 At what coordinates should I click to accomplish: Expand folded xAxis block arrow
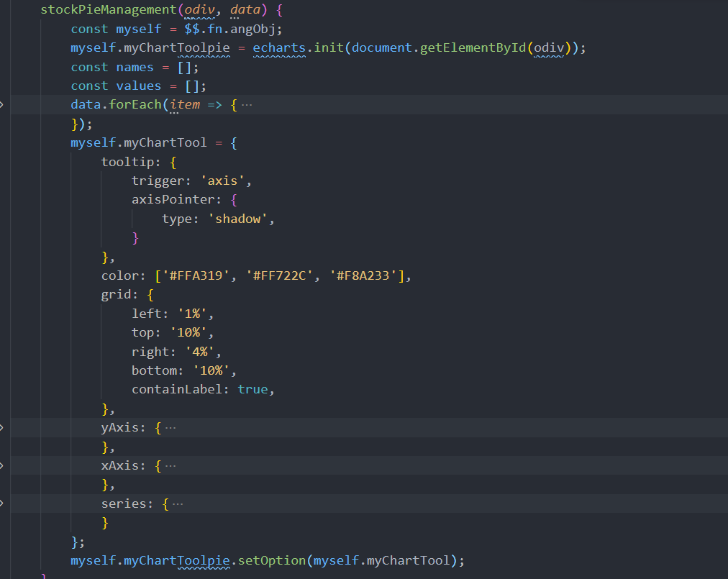coord(2,465)
